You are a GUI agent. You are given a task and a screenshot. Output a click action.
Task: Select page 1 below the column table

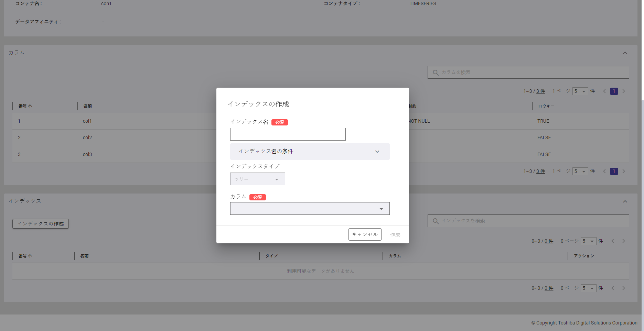pyautogui.click(x=614, y=172)
